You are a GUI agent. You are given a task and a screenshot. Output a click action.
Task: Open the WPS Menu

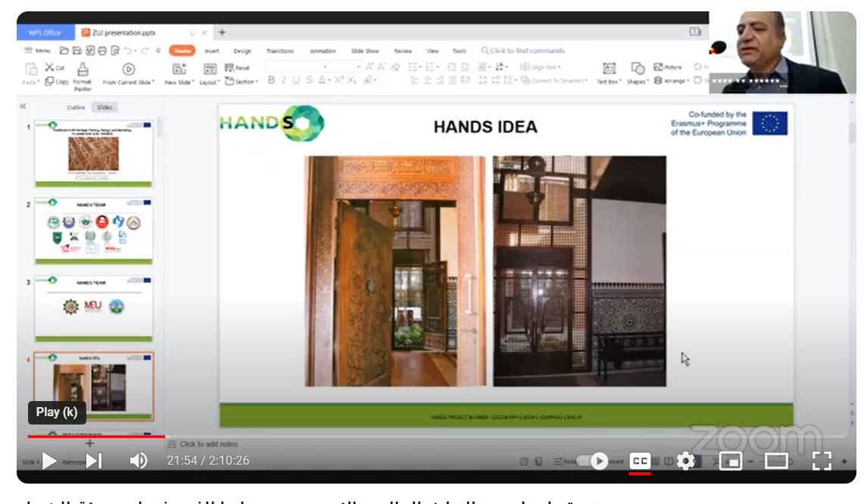(x=37, y=51)
